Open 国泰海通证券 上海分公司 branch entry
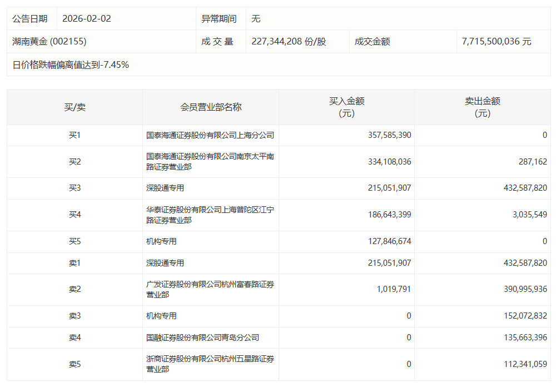 (210, 135)
